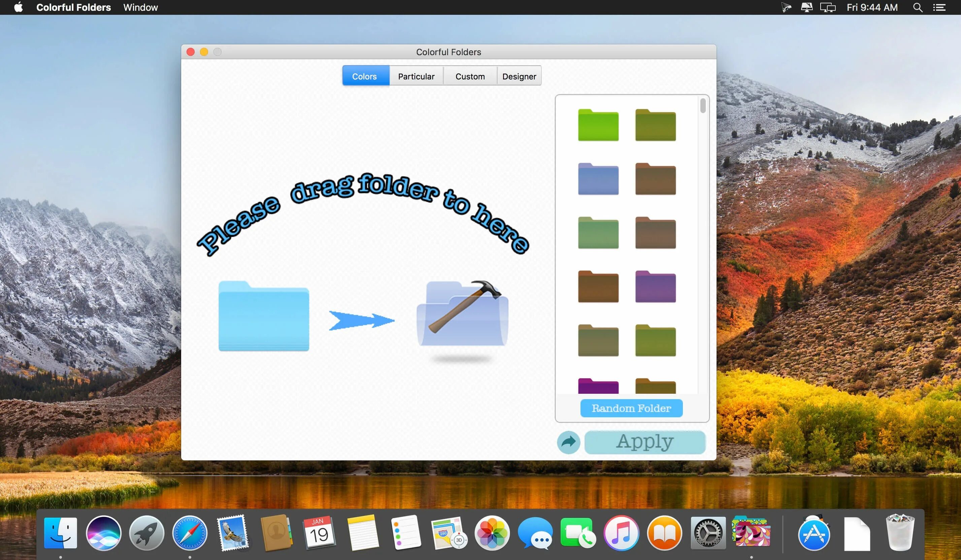Click the light blue source folder image
This screenshot has height=560, width=961.
point(264,316)
